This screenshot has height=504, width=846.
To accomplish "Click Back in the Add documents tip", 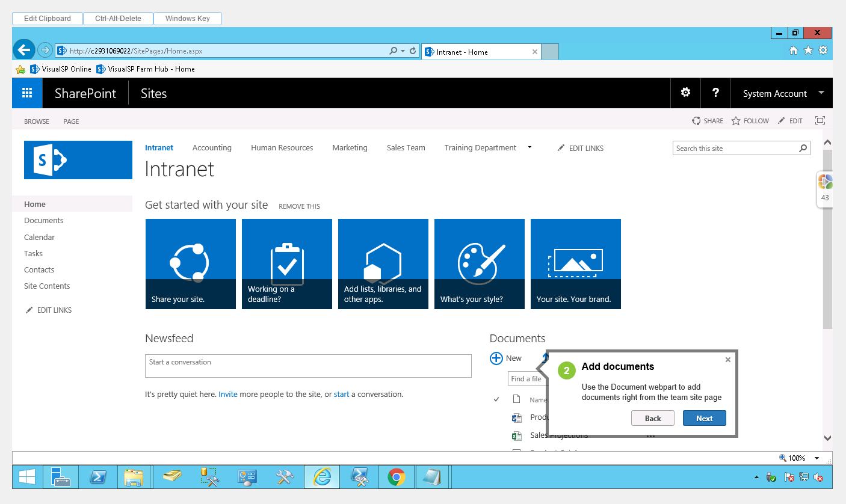I will click(x=653, y=418).
